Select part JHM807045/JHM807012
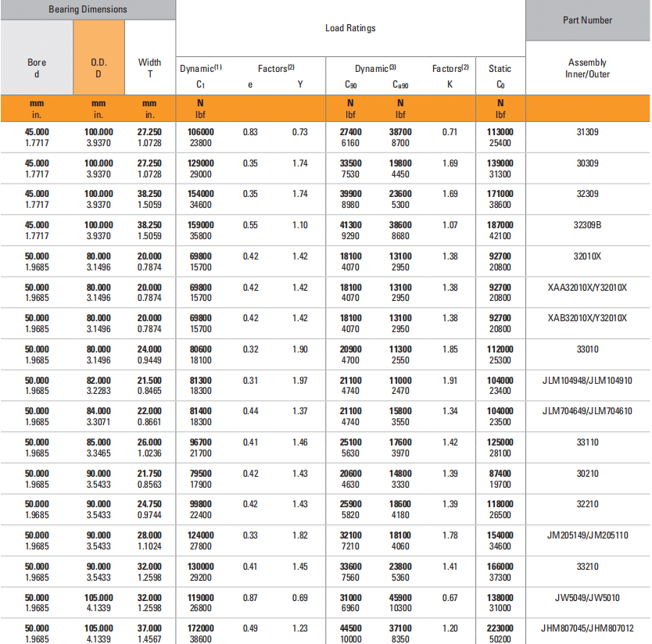This screenshot has width=652, height=644. [x=587, y=628]
